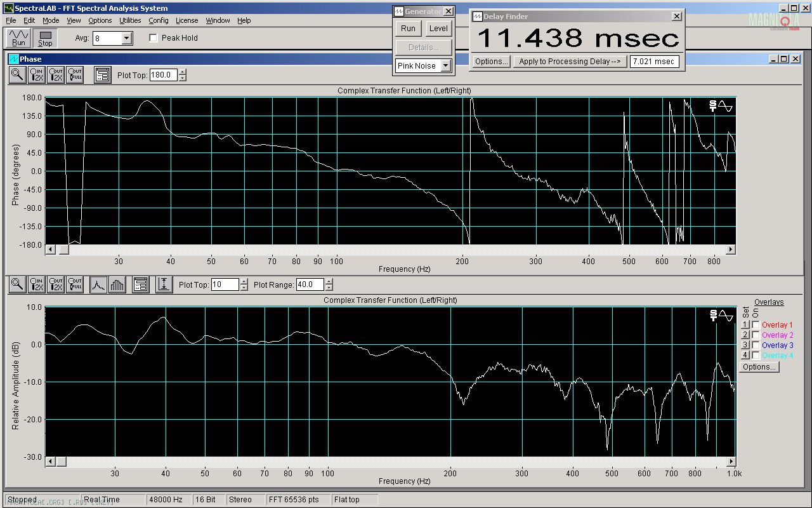
Task: Set overlay 3 with its numbered button
Action: (x=746, y=345)
